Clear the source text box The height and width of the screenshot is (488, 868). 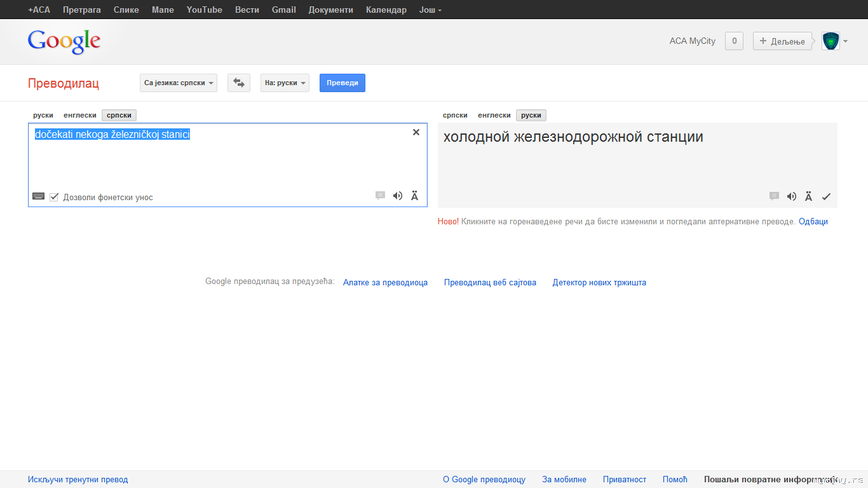pos(416,132)
